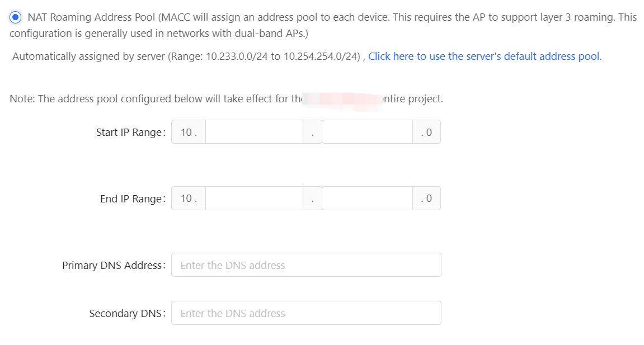Click the Primary DNS Address label
This screenshot has height=345, width=644.
114,266
